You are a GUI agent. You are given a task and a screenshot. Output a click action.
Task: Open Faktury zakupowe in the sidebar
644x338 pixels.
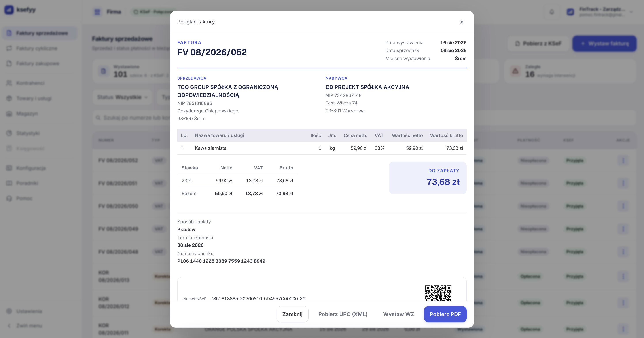(x=40, y=63)
